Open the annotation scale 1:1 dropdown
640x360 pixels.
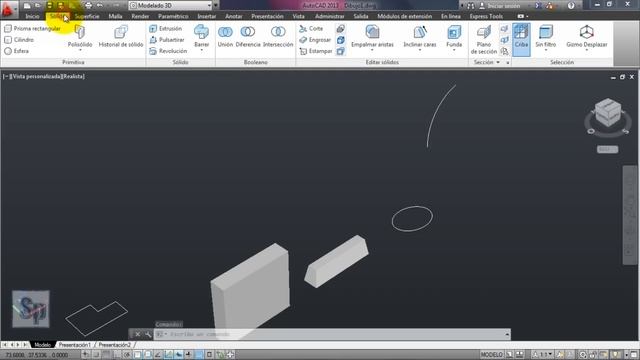pos(543,354)
